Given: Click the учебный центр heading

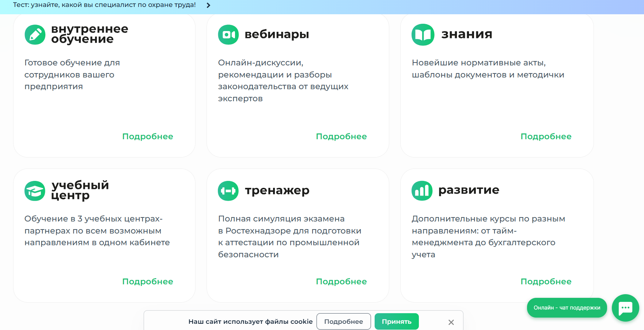Looking at the screenshot, I should tap(80, 190).
